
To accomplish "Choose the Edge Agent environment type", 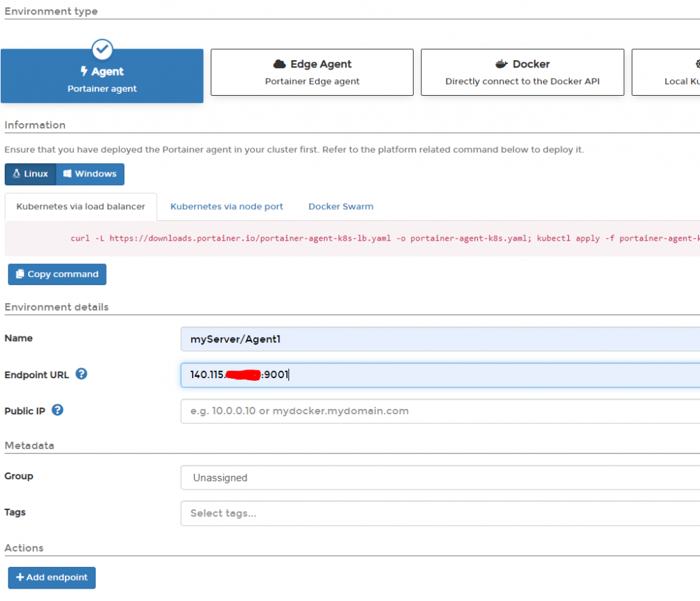I will click(x=312, y=72).
